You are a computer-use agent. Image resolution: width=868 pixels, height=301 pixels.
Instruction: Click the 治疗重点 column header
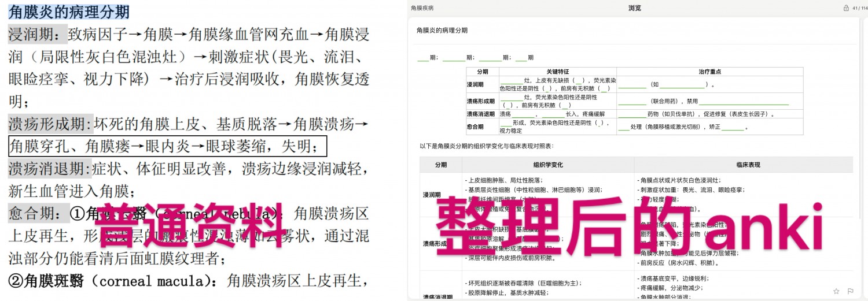[710, 72]
